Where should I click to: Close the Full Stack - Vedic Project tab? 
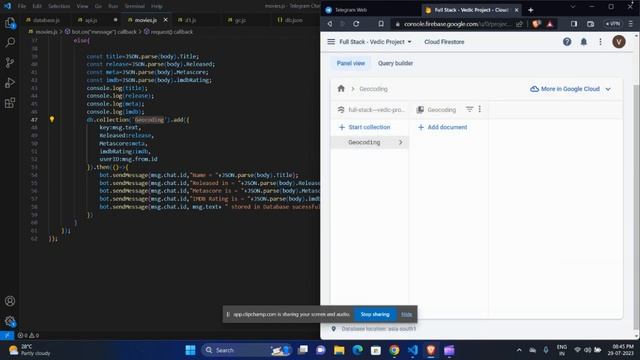[516, 10]
